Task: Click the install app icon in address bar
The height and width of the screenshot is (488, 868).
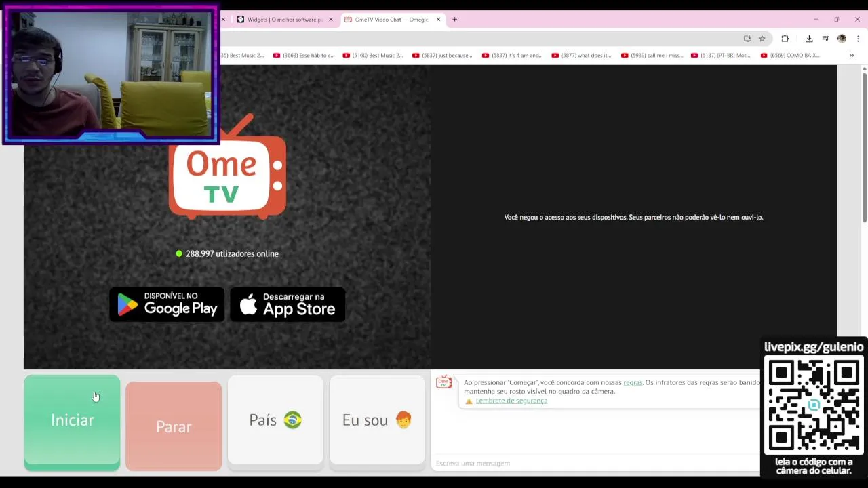Action: [x=747, y=39]
